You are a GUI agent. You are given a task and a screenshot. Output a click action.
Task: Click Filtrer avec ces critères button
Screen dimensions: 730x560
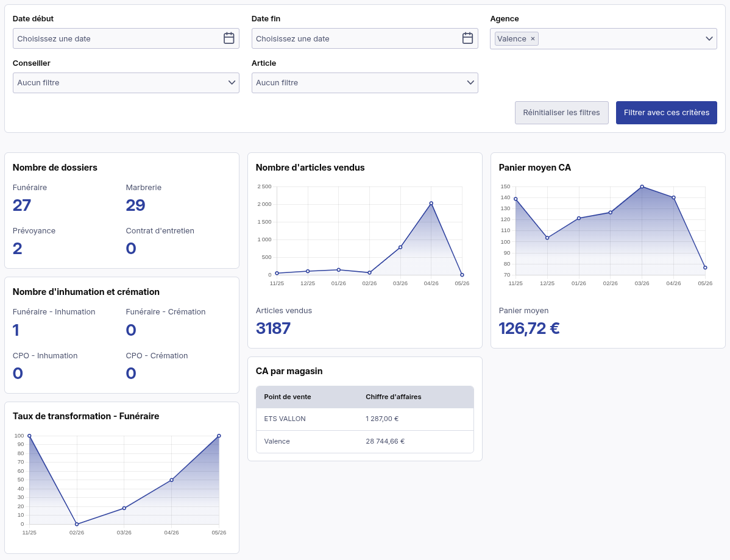click(666, 113)
